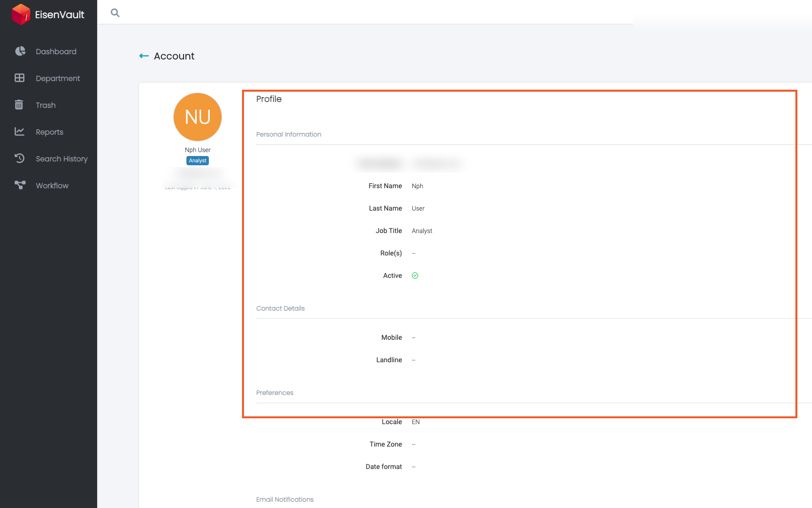This screenshot has height=508, width=812.
Task: Click the Personal Information section label
Action: point(289,134)
